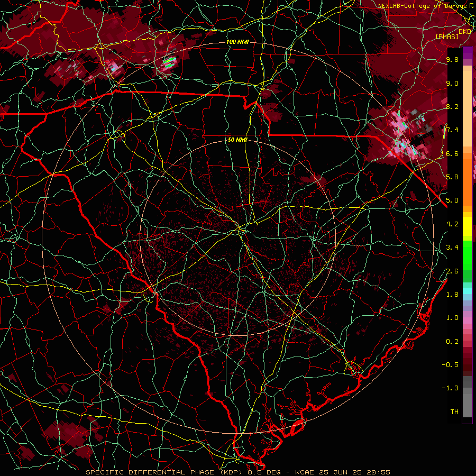The width and height of the screenshot is (476, 476).
Task: Click the bottom caption naming KDP and KCAE
Action: click(x=238, y=472)
